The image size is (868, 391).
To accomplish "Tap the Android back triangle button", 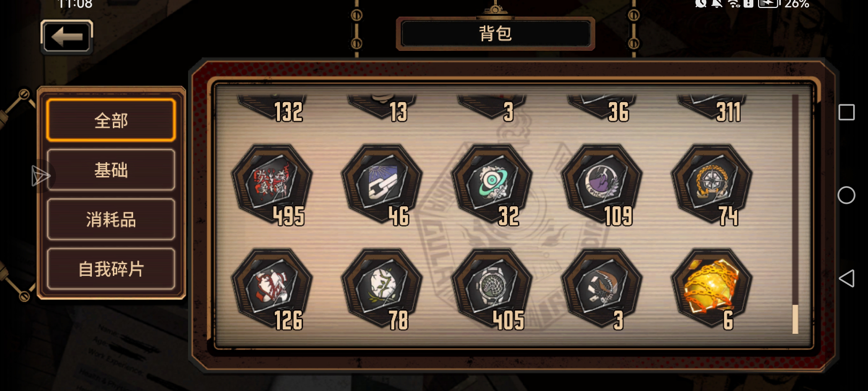I will pyautogui.click(x=846, y=278).
